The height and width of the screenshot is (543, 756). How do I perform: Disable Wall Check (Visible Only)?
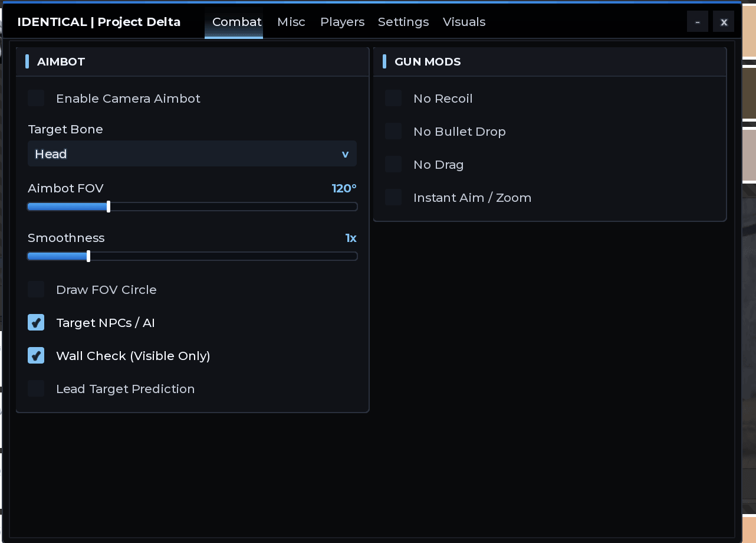tap(36, 355)
